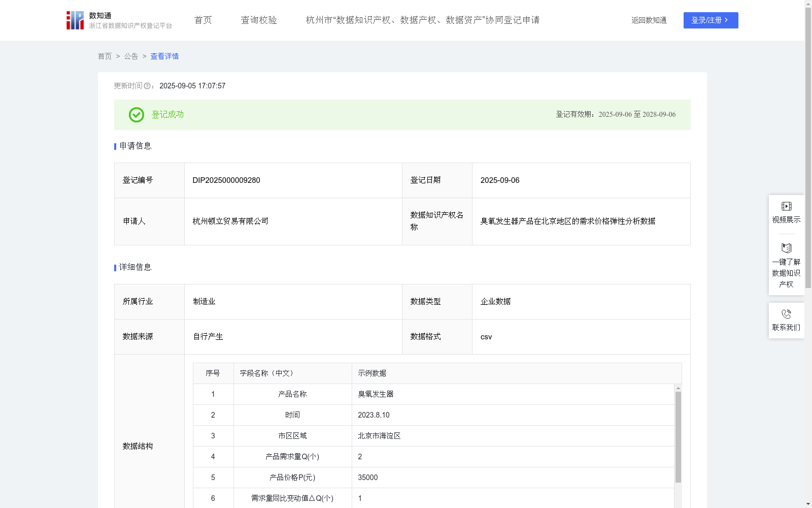The image size is (812, 508).
Task: Click the page vertical scrollbar thumb
Action: click(x=808, y=147)
